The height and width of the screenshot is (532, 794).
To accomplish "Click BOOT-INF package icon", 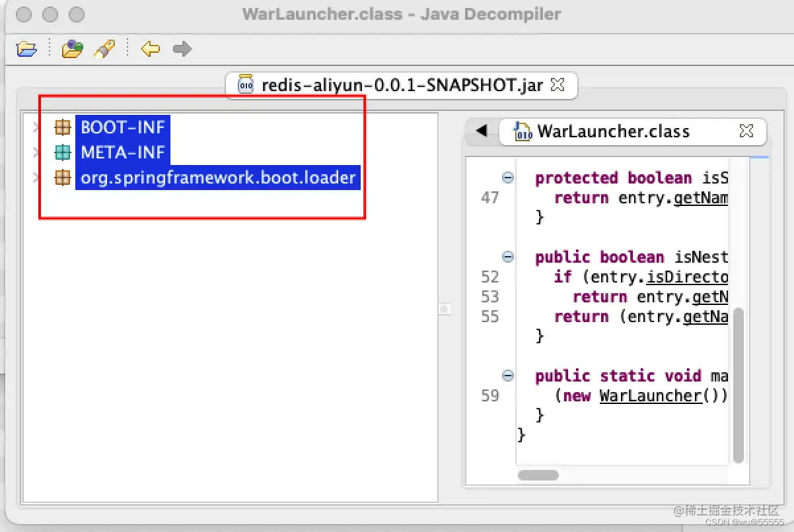I will (x=63, y=127).
